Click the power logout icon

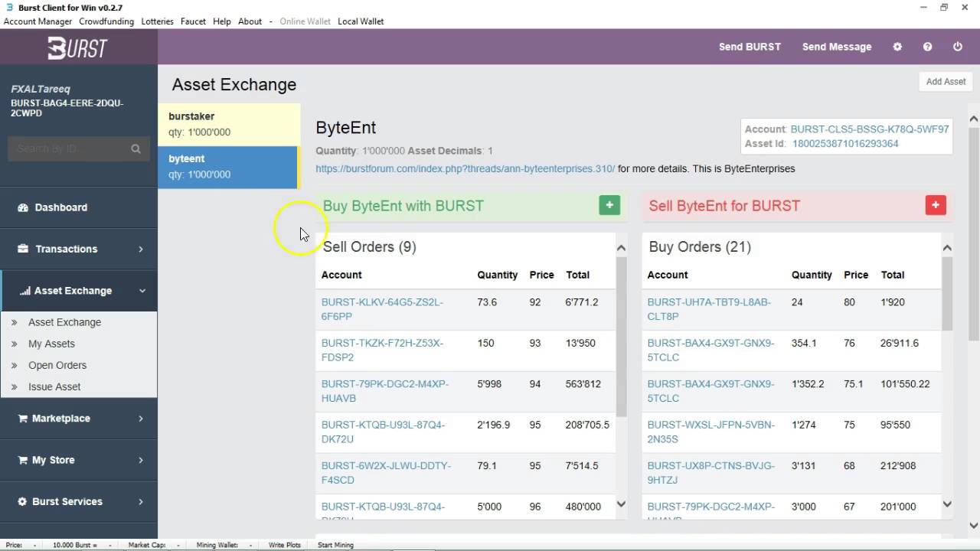(957, 47)
